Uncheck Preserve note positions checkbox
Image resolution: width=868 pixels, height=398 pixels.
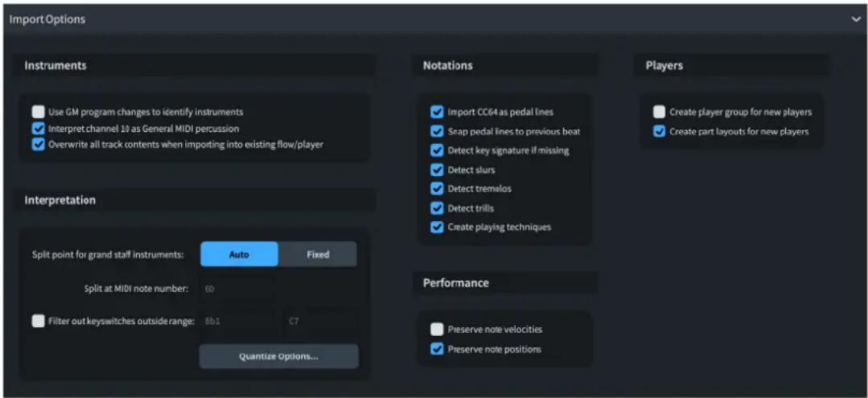[437, 349]
